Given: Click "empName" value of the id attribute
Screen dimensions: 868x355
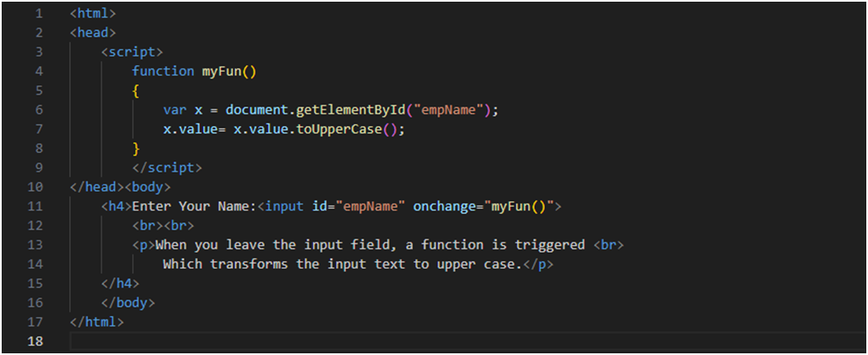Looking at the screenshot, I should 371,206.
